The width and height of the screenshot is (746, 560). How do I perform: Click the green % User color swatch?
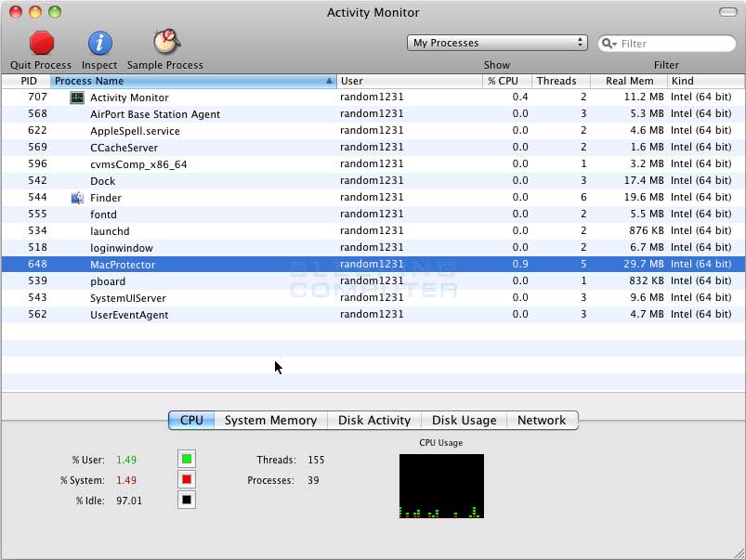187,459
